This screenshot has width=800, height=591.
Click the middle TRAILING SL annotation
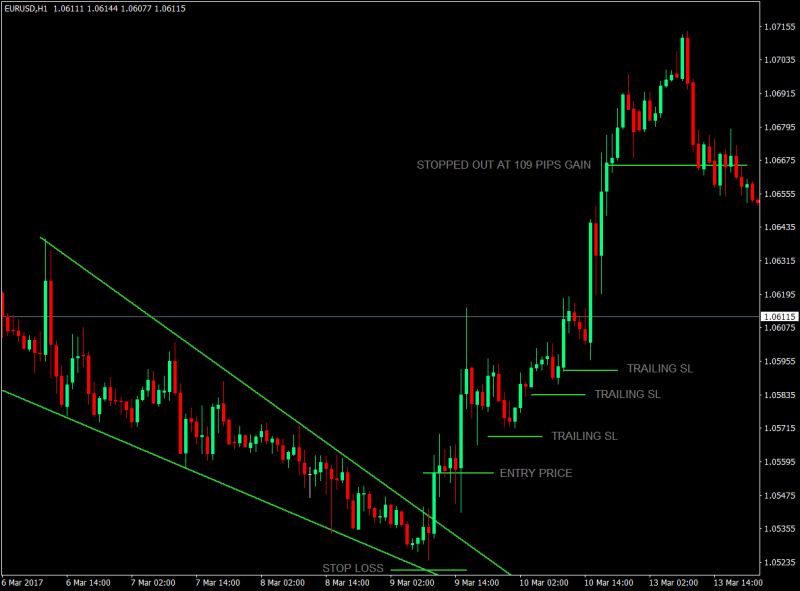(x=627, y=394)
